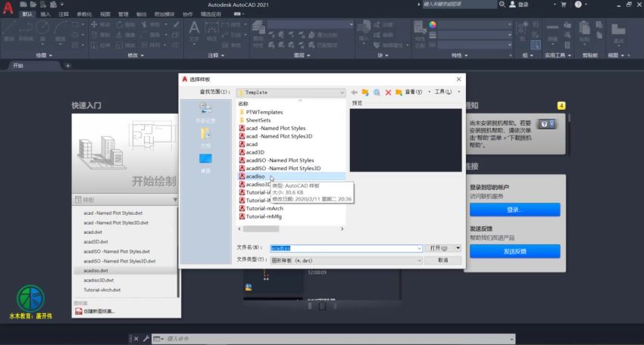Select the Move tool in Modify panel
Screen dimensions: 644x345
pyautogui.click(x=101, y=25)
